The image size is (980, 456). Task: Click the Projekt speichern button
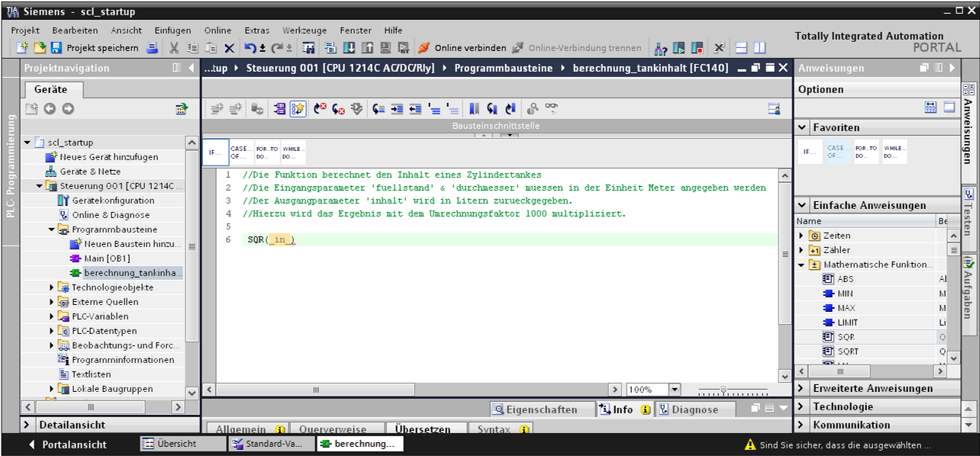pos(95,48)
